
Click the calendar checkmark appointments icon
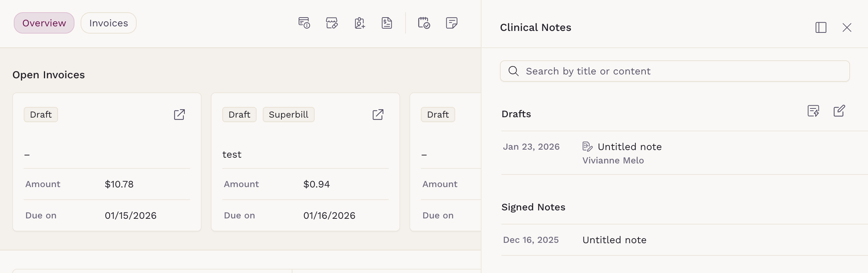[424, 23]
